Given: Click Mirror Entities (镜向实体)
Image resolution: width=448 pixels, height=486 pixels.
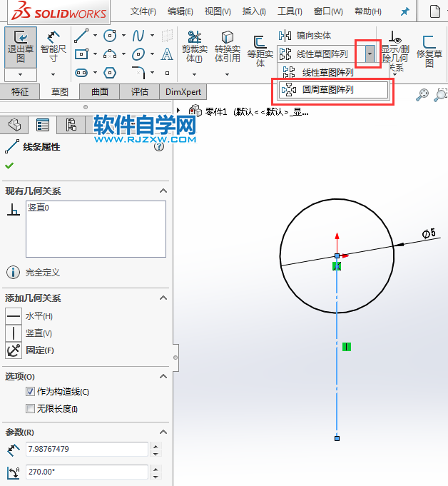Looking at the screenshot, I should (x=305, y=36).
